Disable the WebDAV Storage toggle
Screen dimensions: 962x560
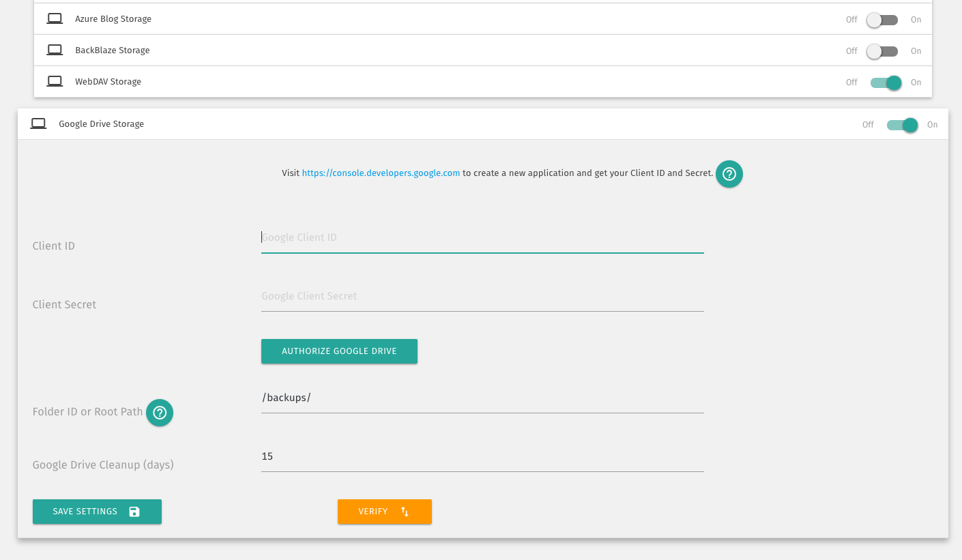(886, 83)
